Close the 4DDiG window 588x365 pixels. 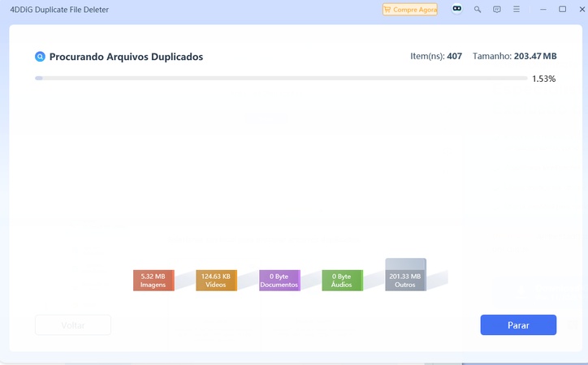582,10
